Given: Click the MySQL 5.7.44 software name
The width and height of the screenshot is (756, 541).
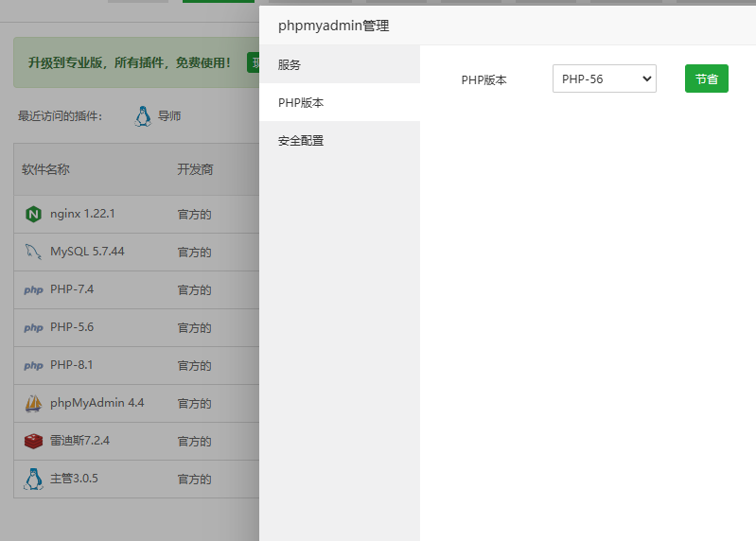Looking at the screenshot, I should (87, 252).
